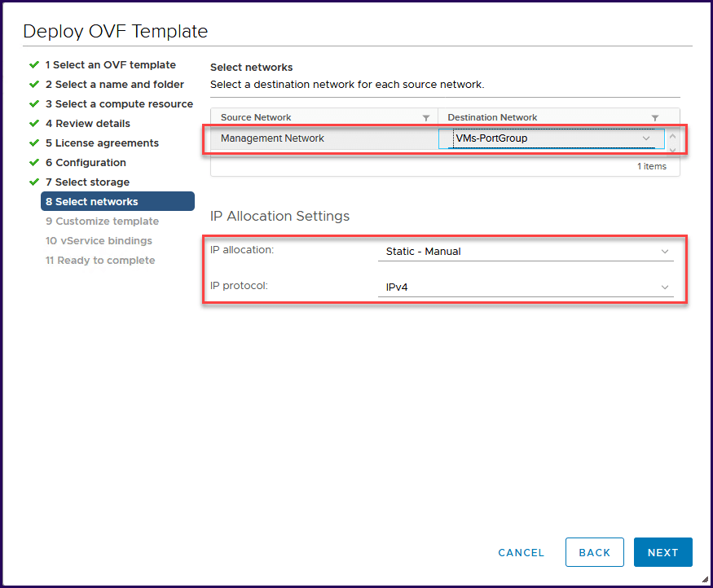This screenshot has height=588, width=713.
Task: Click the NEXT button
Action: coord(663,552)
